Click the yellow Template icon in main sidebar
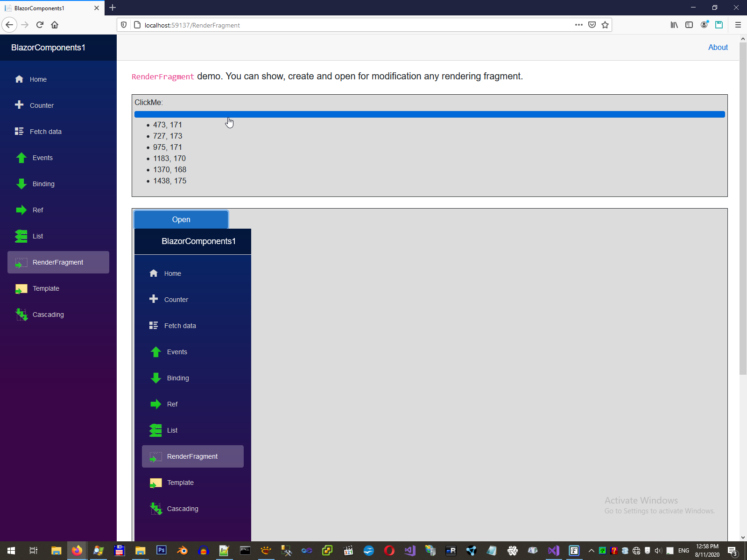747x560 pixels. click(21, 289)
